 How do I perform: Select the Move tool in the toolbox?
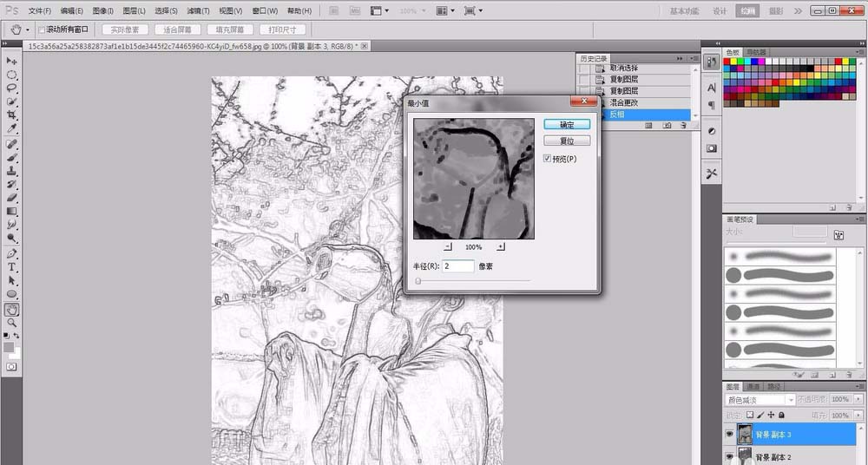pyautogui.click(x=12, y=62)
